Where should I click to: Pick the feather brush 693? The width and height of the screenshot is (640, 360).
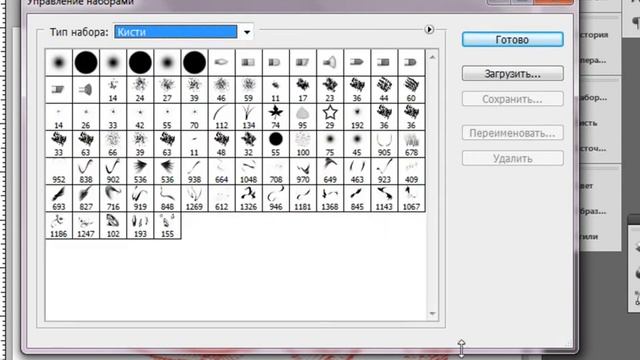(x=58, y=198)
